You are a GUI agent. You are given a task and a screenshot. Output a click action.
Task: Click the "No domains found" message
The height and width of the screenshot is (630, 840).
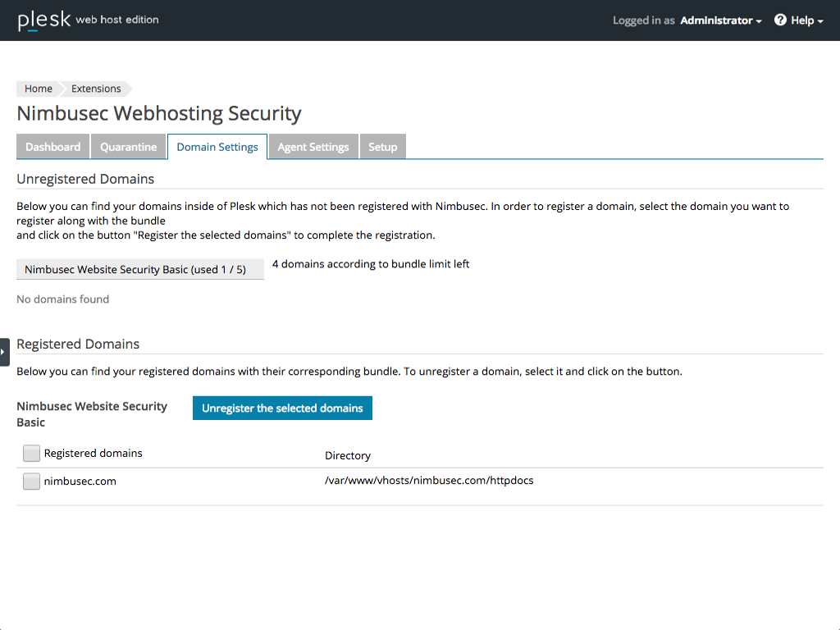[x=62, y=299]
